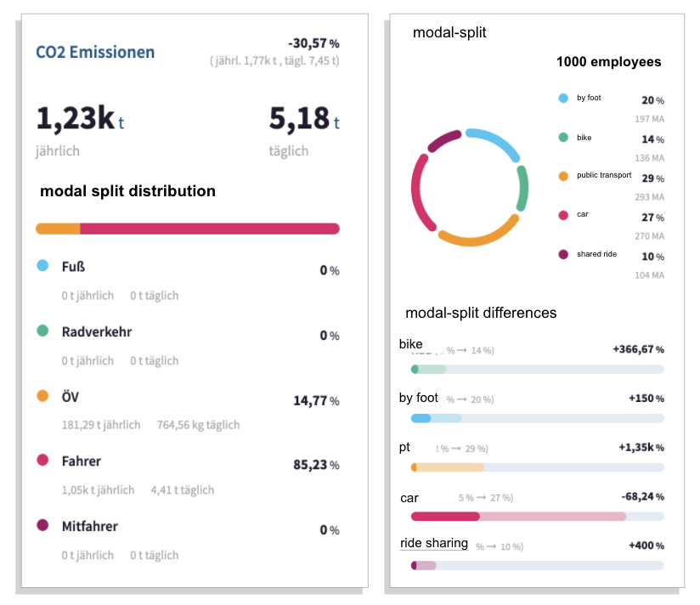Click the bike difference progress bar
Screen dimensions: 700x605
pos(538,370)
